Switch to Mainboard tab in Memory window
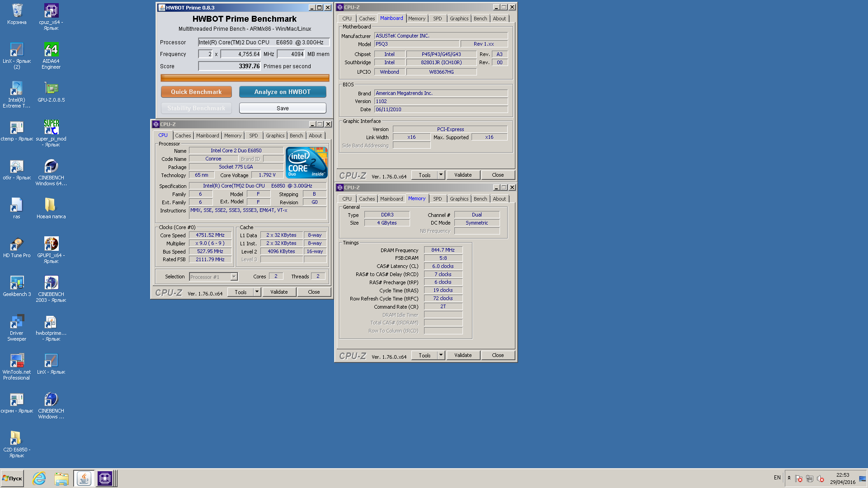Viewport: 868px width, 488px height. [392, 199]
